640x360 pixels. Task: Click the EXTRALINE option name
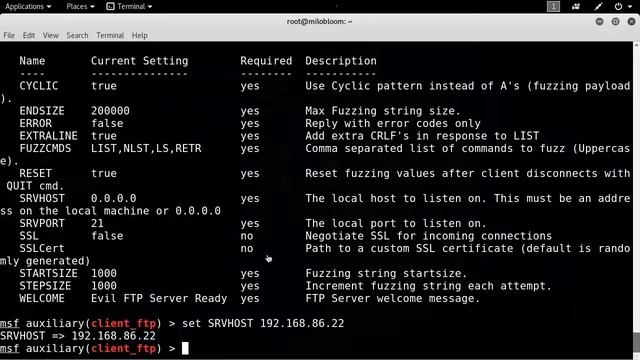click(x=48, y=136)
